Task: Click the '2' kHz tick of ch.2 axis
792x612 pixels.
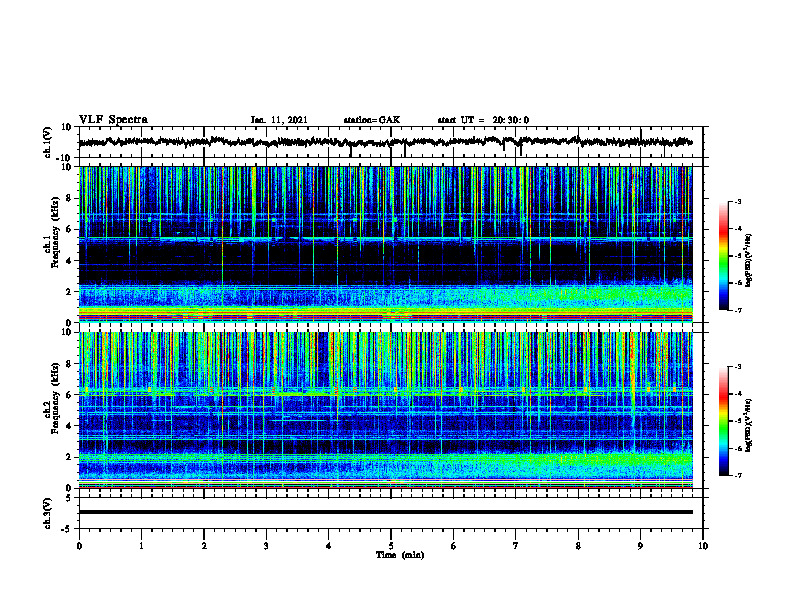Action: [x=69, y=457]
